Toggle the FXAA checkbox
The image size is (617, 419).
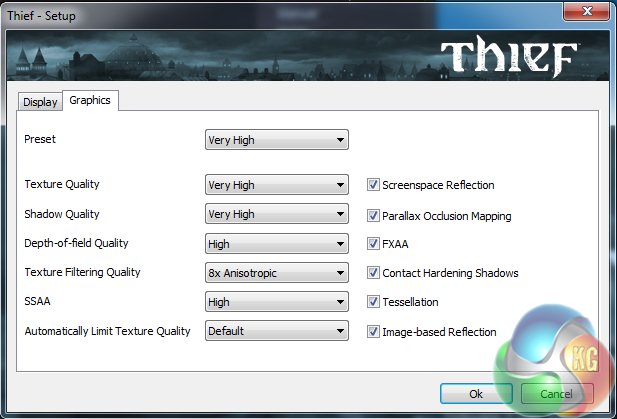click(x=373, y=244)
